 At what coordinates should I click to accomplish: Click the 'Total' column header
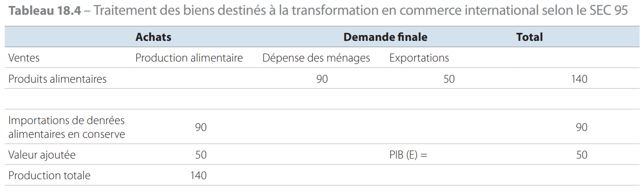529,37
